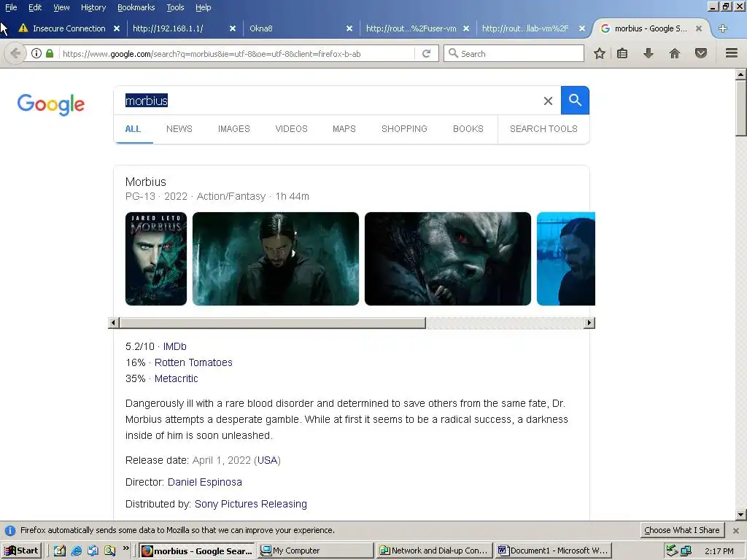Open the Windows Start menu
The height and width of the screenshot is (560, 747).
(x=21, y=551)
